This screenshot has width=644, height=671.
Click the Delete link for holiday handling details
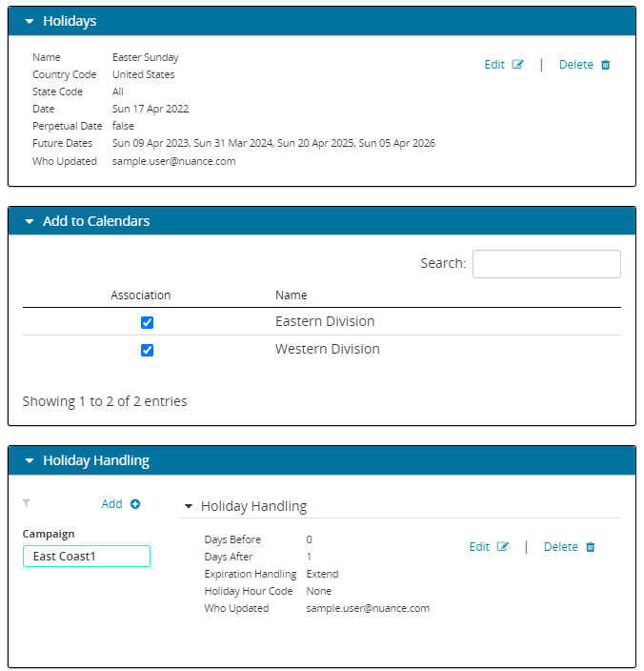560,547
